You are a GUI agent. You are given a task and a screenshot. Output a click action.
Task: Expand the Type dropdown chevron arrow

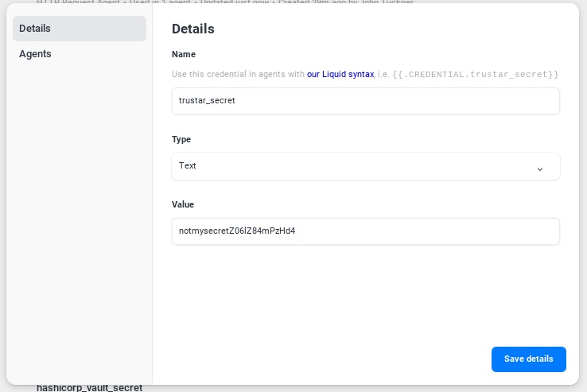tap(540, 169)
